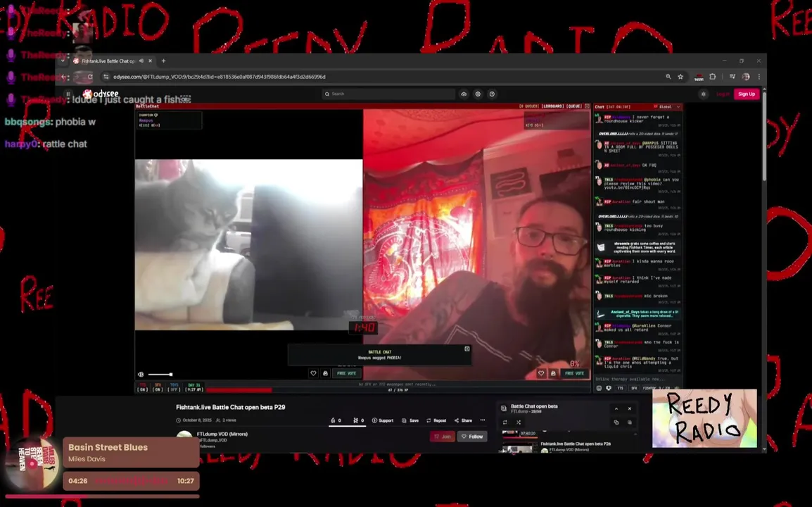Viewport: 812px width, 507px height.
Task: Toggle playlist loop icon
Action: (505, 422)
